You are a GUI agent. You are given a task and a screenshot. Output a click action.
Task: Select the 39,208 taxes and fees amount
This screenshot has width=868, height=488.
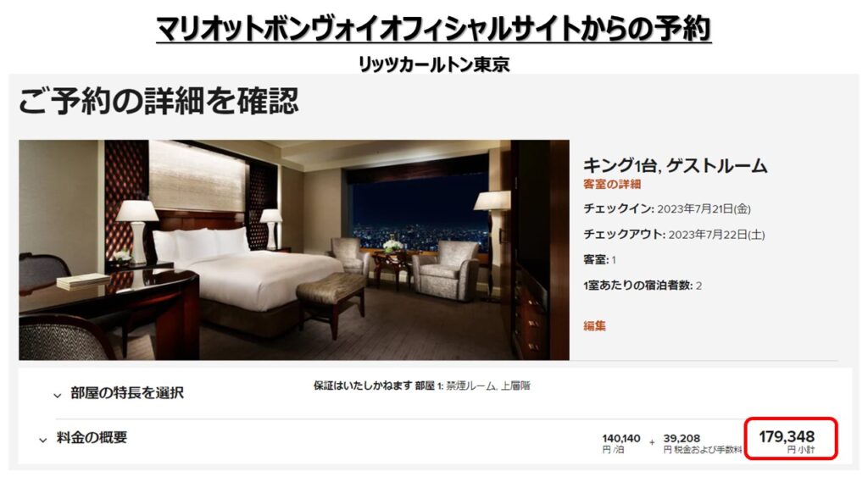(702, 443)
